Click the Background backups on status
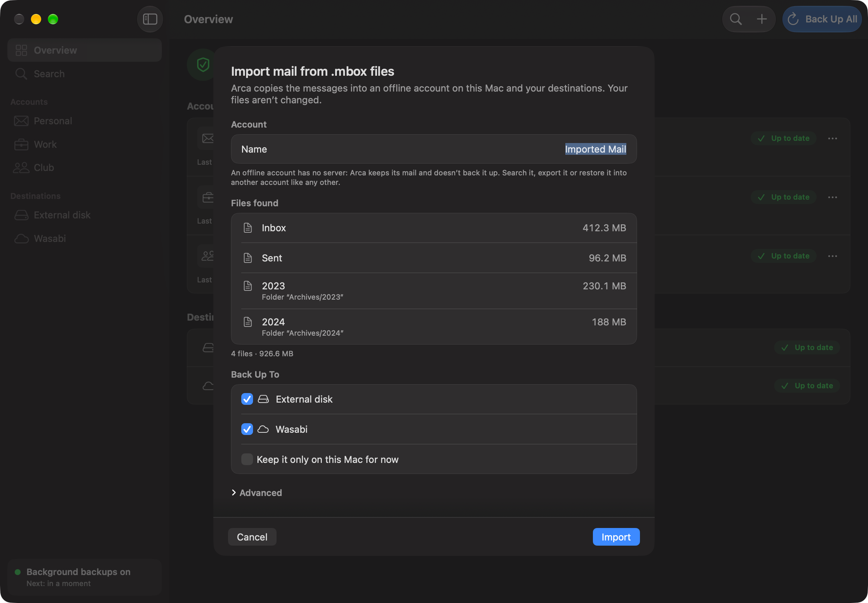Image resolution: width=868 pixels, height=603 pixels. (x=85, y=577)
